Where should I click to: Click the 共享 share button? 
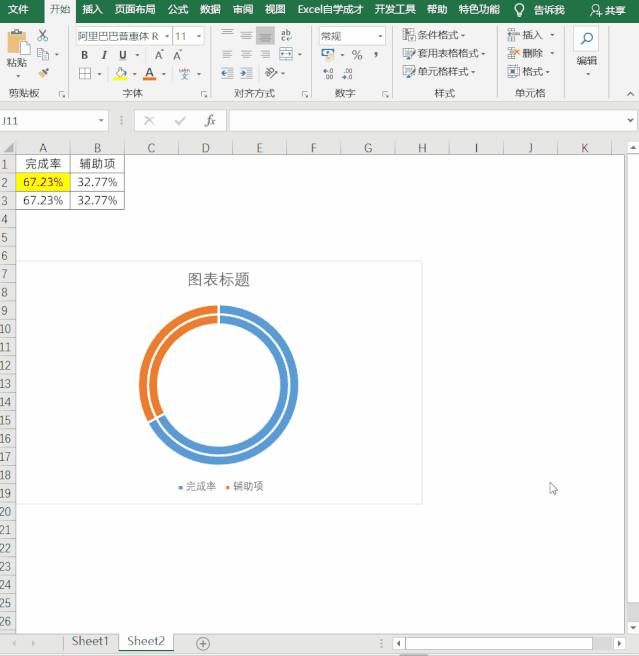pos(608,10)
